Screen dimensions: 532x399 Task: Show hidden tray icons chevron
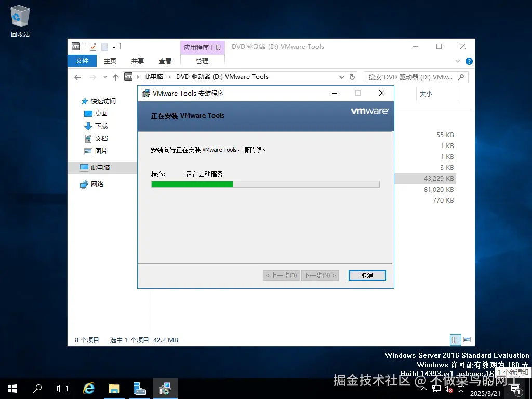(x=424, y=389)
